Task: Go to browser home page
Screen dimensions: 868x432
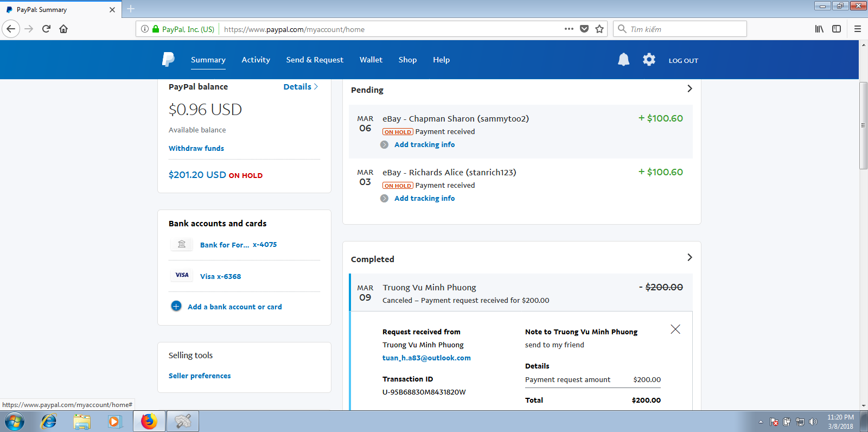Action: [x=63, y=29]
